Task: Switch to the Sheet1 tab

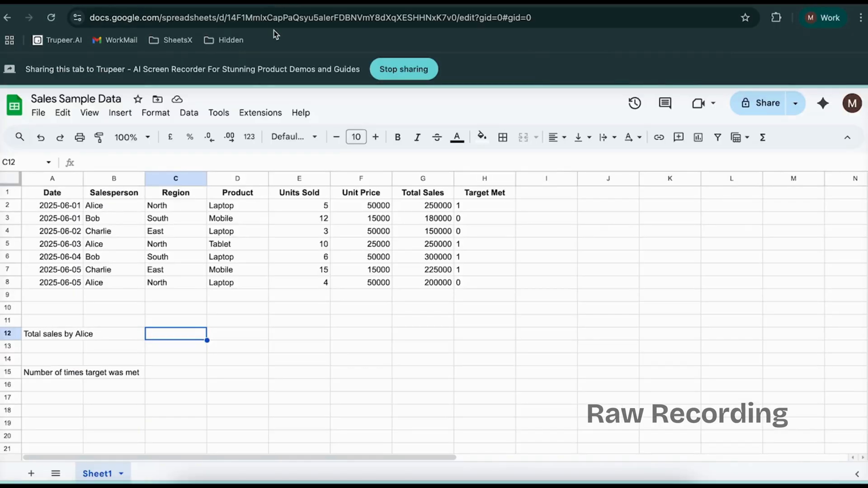Action: 98,473
